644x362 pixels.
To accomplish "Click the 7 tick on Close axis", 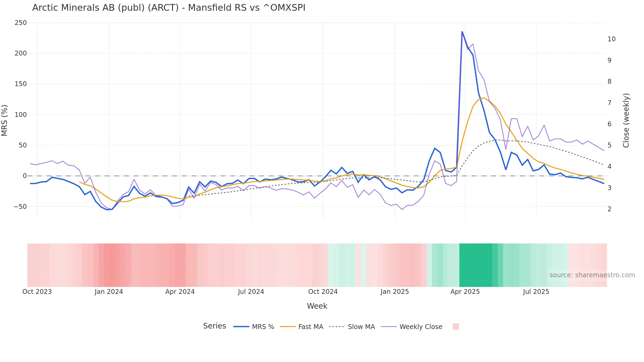I will [610, 103].
